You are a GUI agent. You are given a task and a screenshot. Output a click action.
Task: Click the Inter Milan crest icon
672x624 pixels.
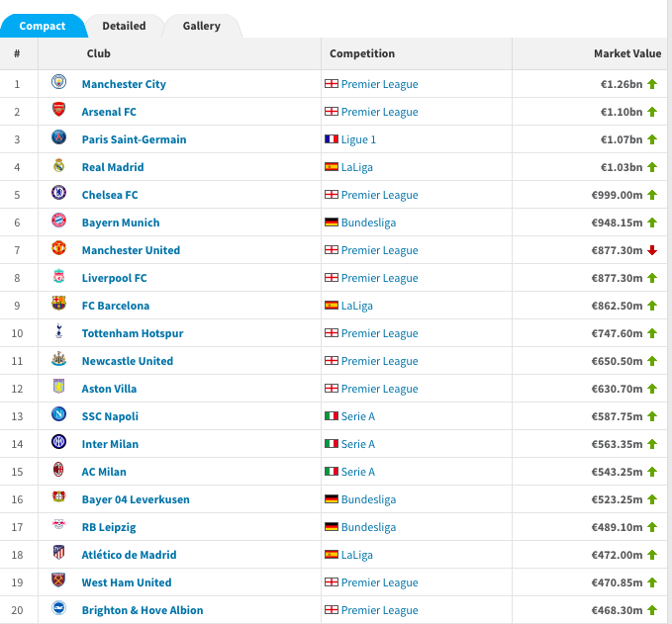point(58,443)
